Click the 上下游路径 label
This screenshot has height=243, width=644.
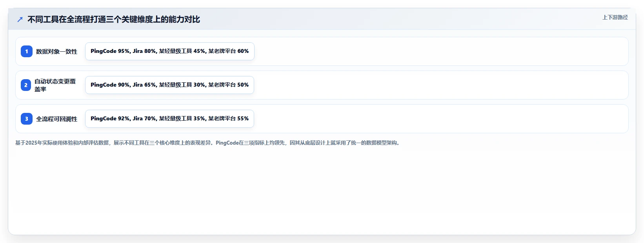[615, 17]
